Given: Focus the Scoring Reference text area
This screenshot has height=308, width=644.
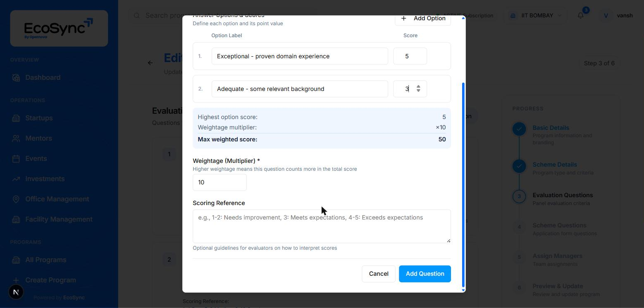Looking at the screenshot, I should pyautogui.click(x=322, y=226).
